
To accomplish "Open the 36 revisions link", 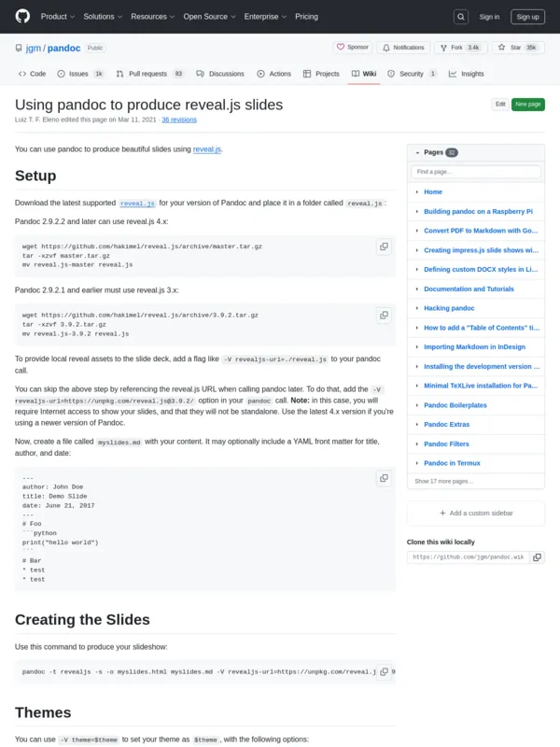I will click(x=178, y=120).
